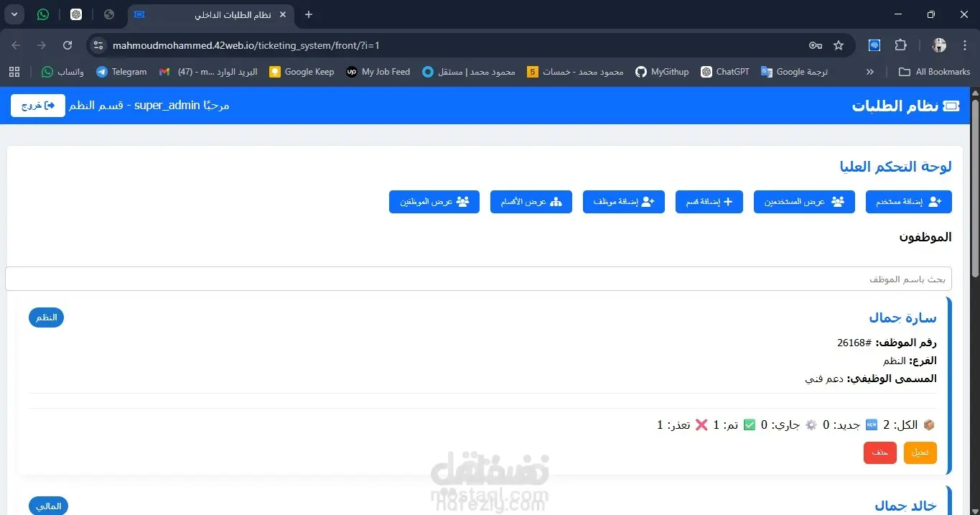Expand the tab search dropdown arrow
Image resolution: width=980 pixels, height=515 pixels.
click(x=16, y=14)
